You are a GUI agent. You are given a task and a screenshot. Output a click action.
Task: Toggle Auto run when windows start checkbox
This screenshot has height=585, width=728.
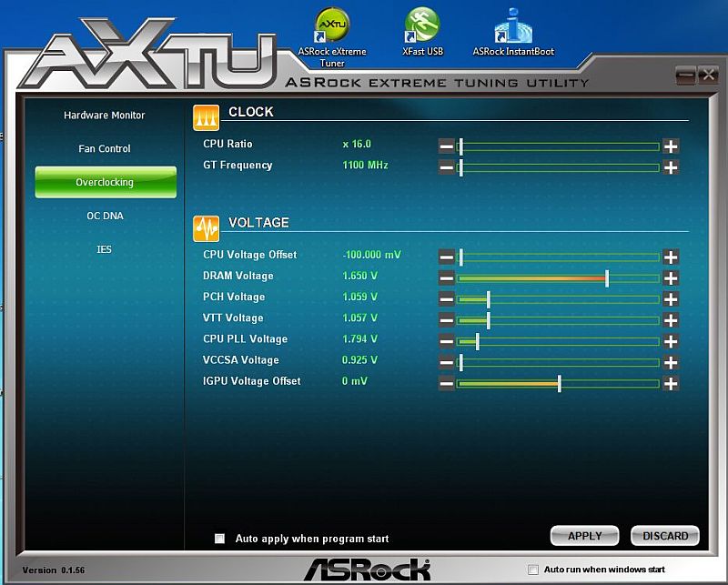[x=533, y=570]
